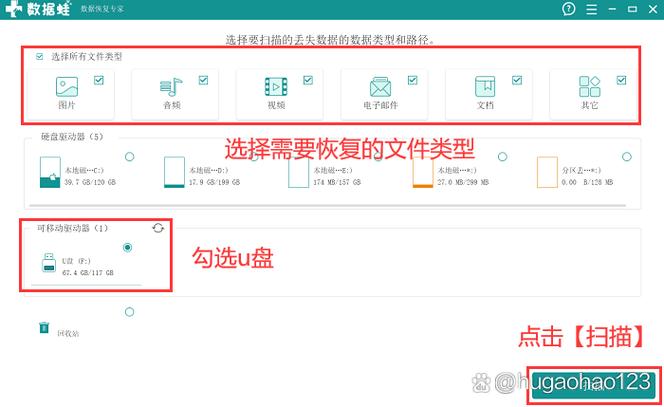Click the 硬盘驱动器 (5) heading
Screen dimensions: 664x407
72,136
